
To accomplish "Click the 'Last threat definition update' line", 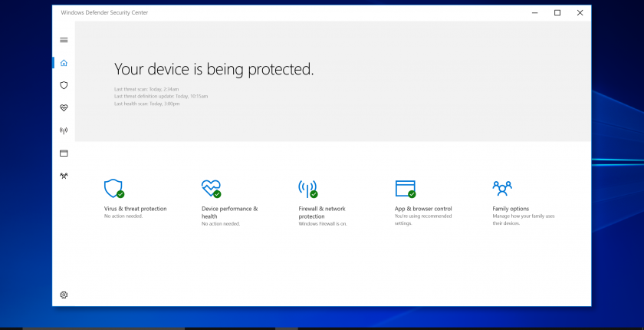I will [x=161, y=97].
